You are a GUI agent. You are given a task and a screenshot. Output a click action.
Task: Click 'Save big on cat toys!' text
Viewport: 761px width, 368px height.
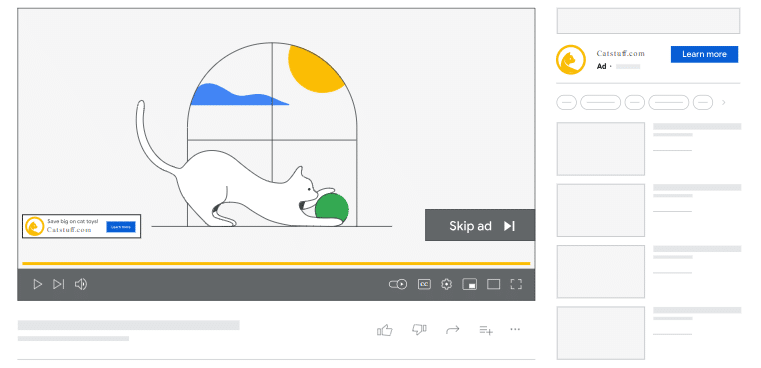point(72,221)
